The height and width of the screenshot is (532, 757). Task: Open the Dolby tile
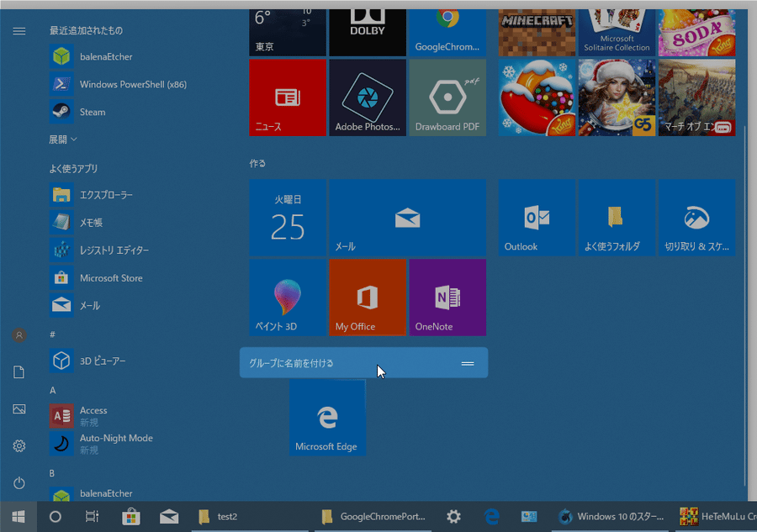point(368,32)
